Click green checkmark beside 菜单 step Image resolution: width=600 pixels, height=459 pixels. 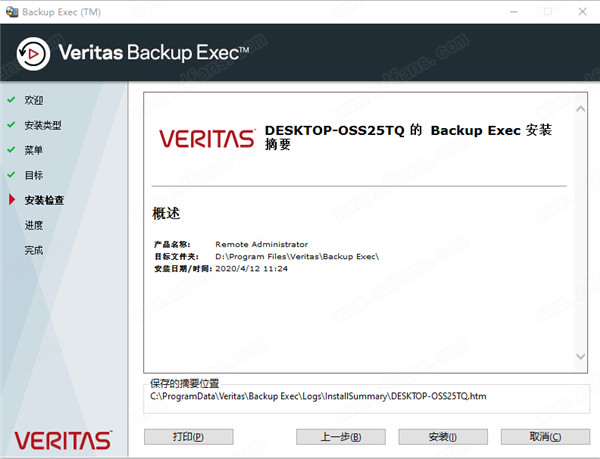tap(11, 150)
